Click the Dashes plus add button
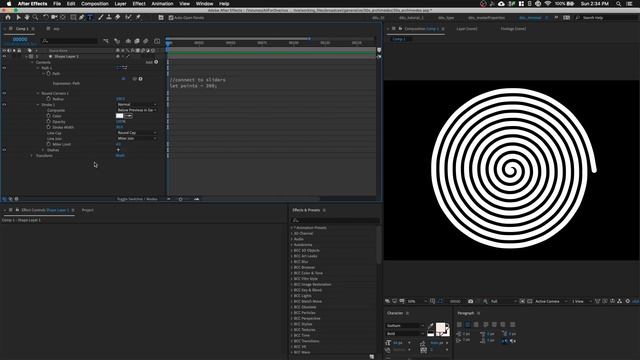Image resolution: width=640 pixels, height=360 pixels. (x=118, y=150)
